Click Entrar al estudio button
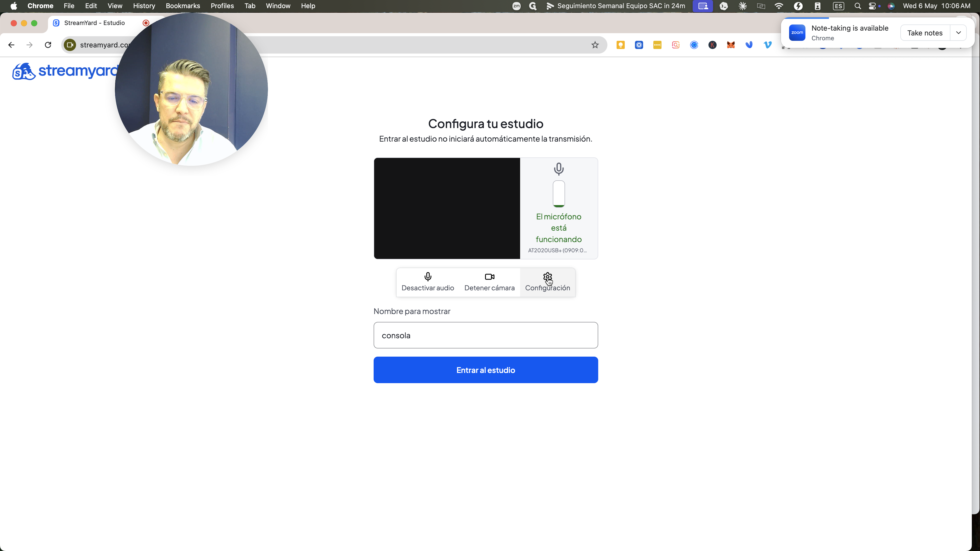Image resolution: width=980 pixels, height=551 pixels. click(485, 370)
